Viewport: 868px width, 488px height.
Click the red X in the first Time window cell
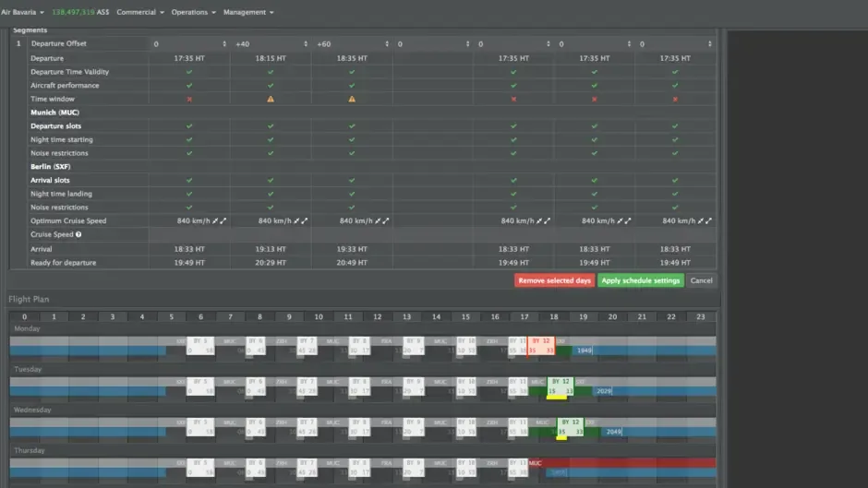[x=189, y=99]
